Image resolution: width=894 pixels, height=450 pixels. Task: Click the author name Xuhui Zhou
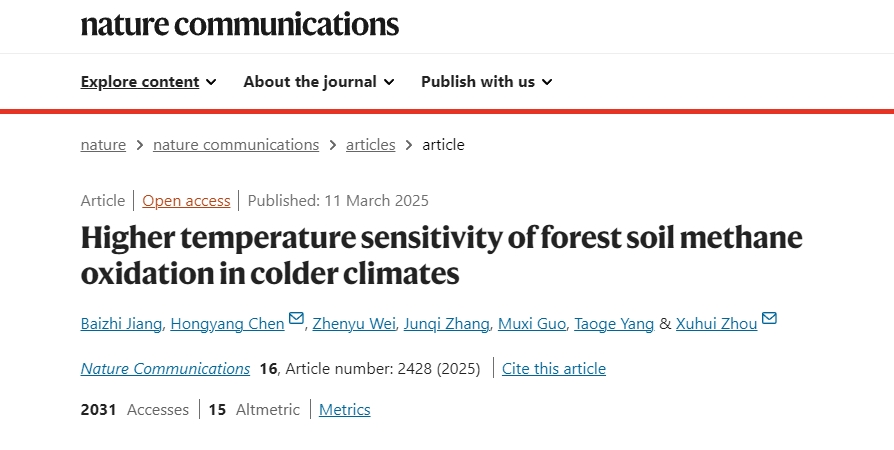coord(717,324)
